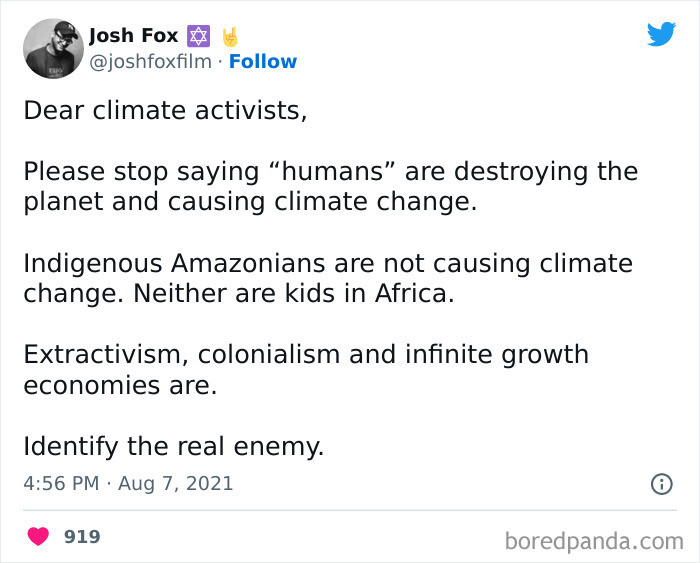Like the tweet with the heart icon
700x563 pixels.
point(39,537)
